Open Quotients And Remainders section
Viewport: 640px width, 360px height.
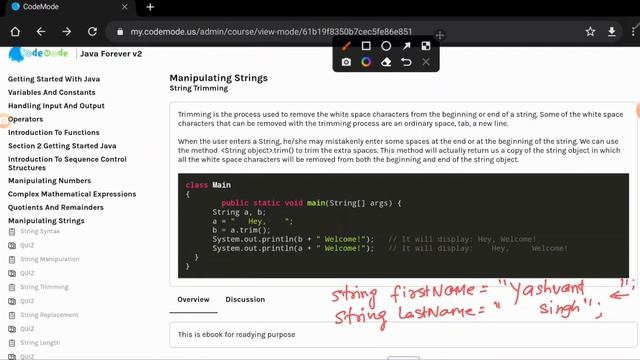[x=56, y=207]
